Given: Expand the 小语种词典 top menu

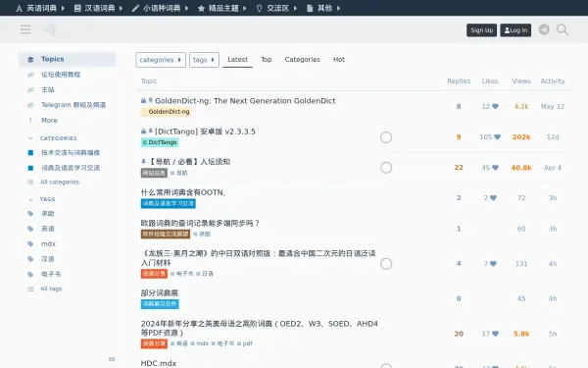Looking at the screenshot, I should pos(161,8).
